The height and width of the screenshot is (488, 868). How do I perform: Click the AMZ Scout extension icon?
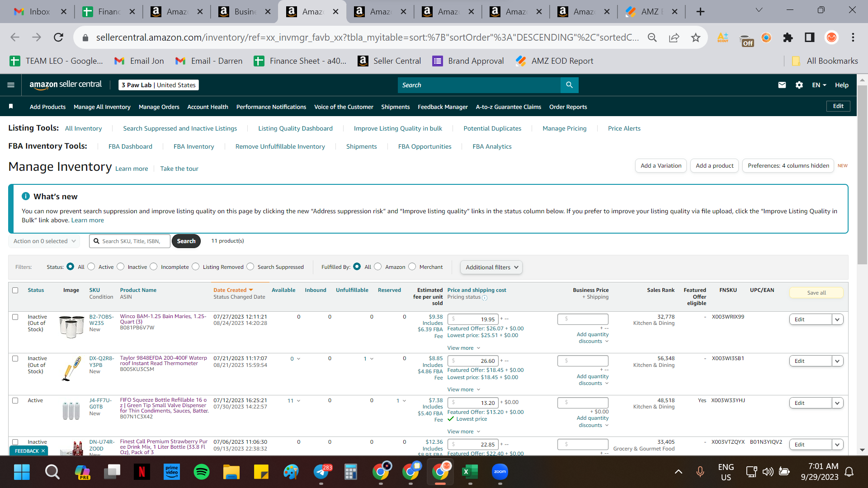[x=722, y=37]
